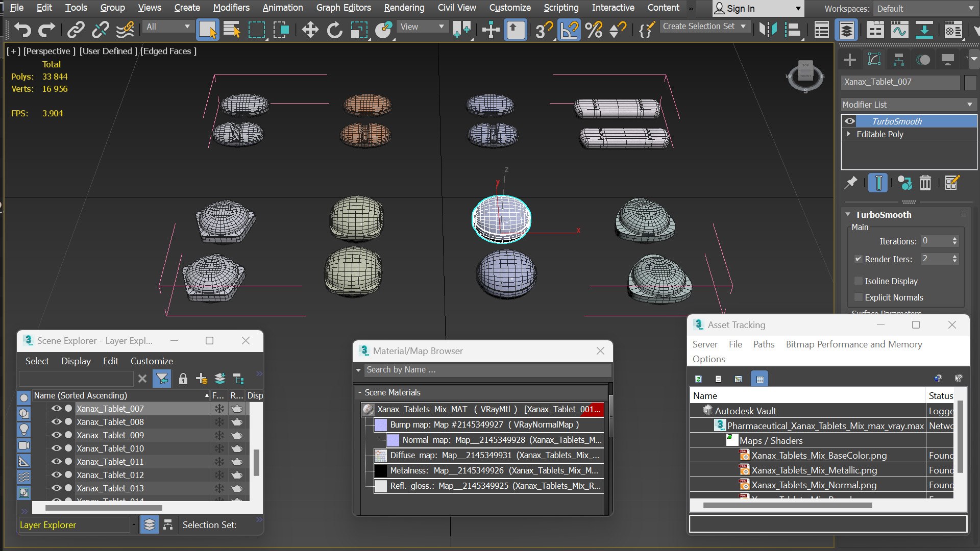Toggle renderable teapot for Xanax_Tablet_011
The width and height of the screenshot is (980, 551).
(x=237, y=462)
